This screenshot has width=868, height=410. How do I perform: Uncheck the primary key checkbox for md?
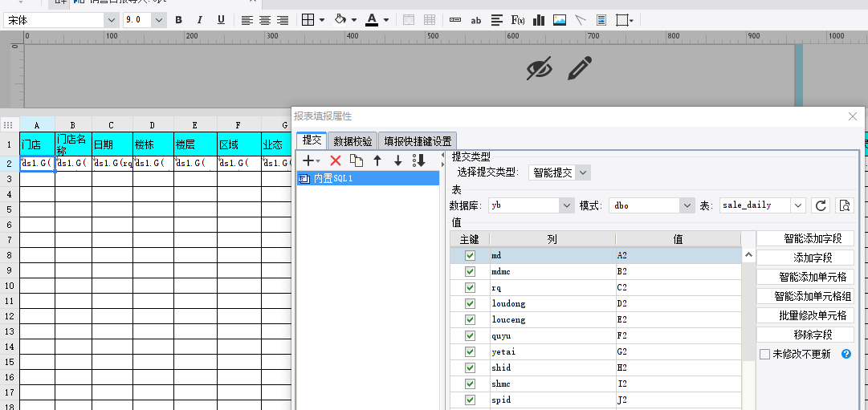pyautogui.click(x=470, y=255)
